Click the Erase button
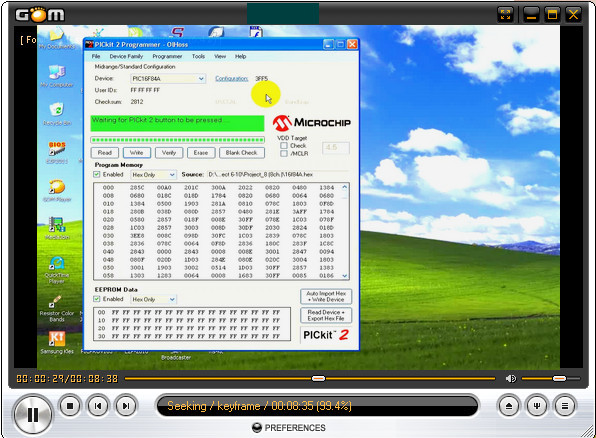Viewport: 596px width, 438px height. coord(201,153)
